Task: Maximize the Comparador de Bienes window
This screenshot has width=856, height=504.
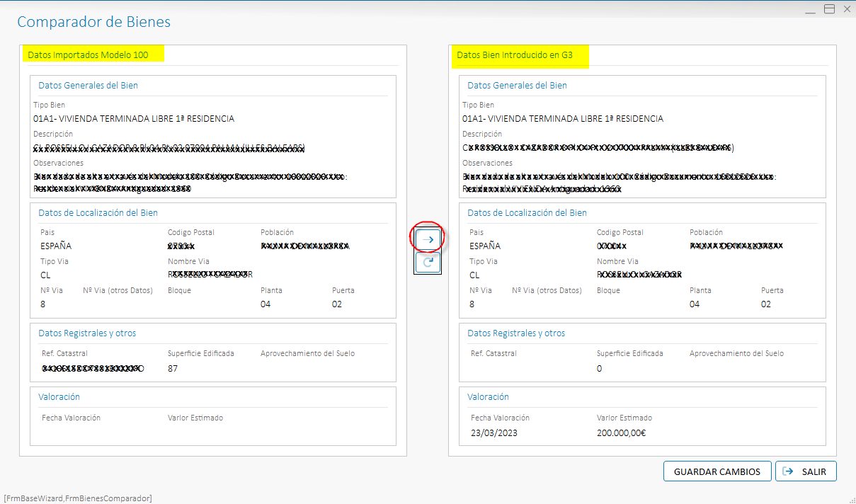Action: pos(828,9)
